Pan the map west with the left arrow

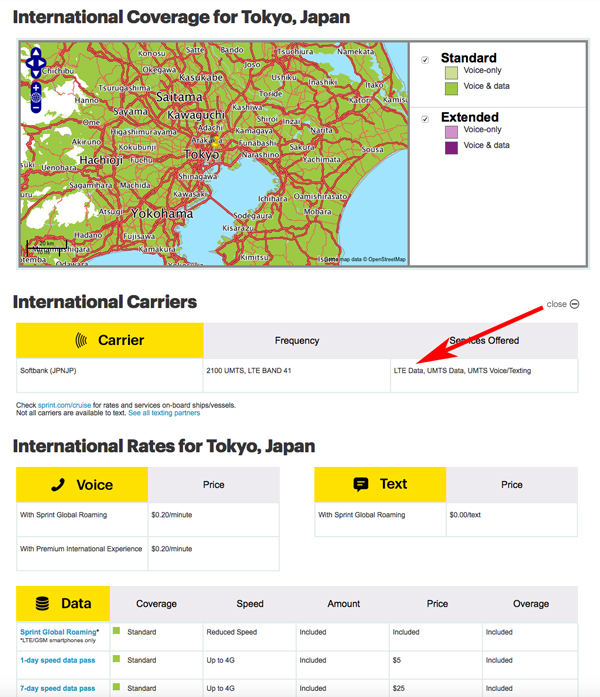[x=30, y=63]
